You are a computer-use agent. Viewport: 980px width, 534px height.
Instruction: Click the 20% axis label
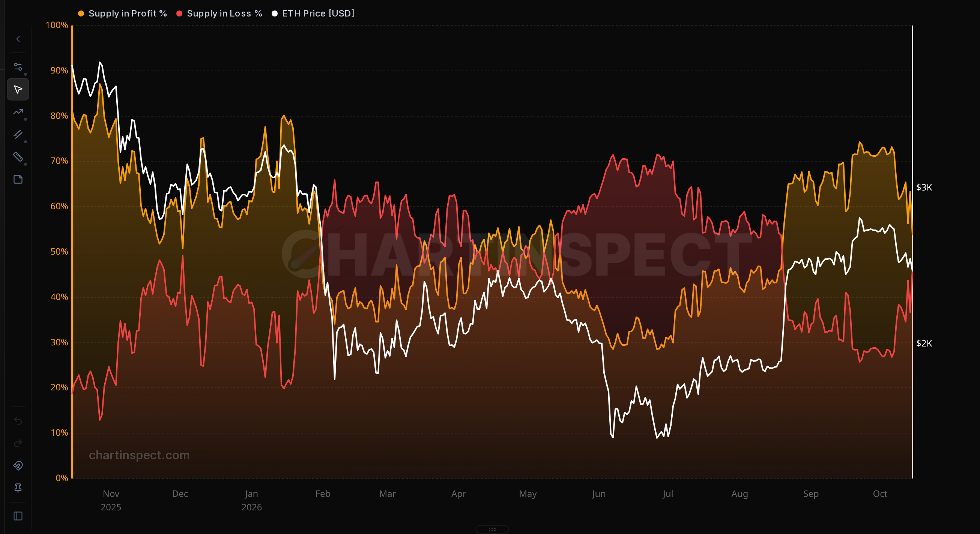pos(59,387)
